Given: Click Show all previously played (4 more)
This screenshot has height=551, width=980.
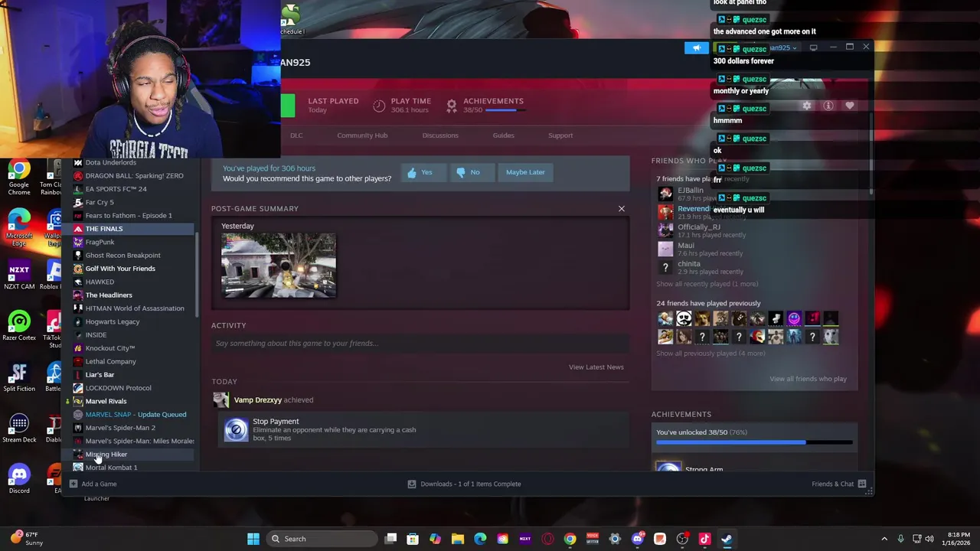Looking at the screenshot, I should click(710, 354).
